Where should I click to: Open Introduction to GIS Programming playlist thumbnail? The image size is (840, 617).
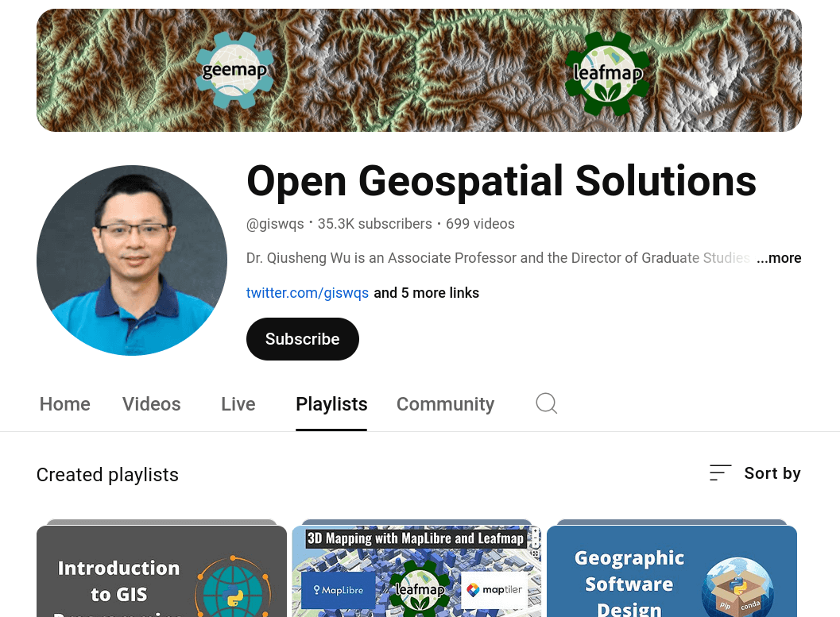(162, 571)
